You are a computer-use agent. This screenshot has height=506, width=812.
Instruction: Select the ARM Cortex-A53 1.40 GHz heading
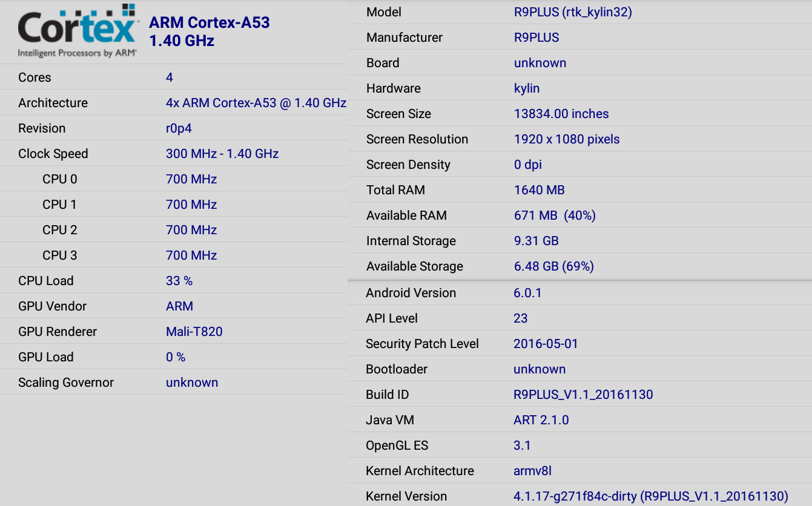[209, 31]
